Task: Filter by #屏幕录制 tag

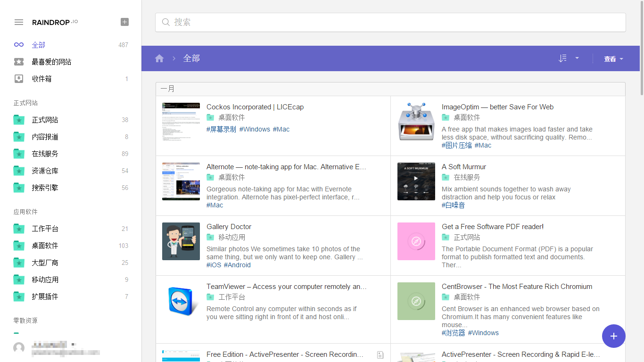Action: tap(221, 129)
